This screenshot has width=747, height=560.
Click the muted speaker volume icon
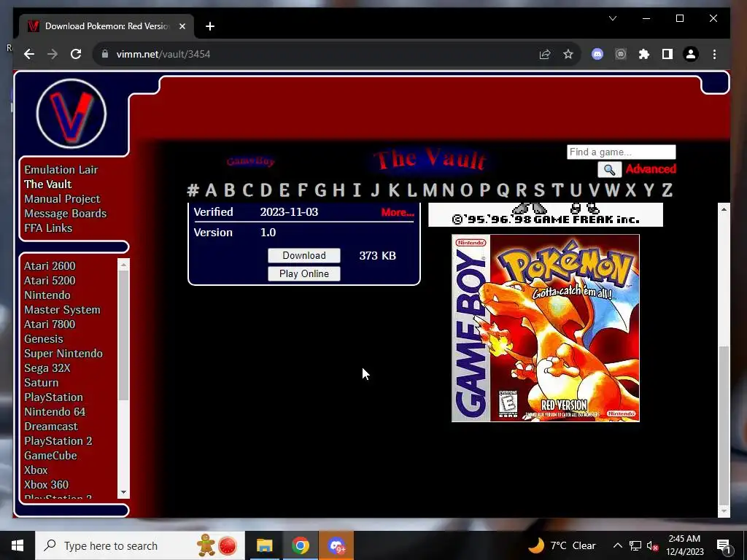point(652,545)
